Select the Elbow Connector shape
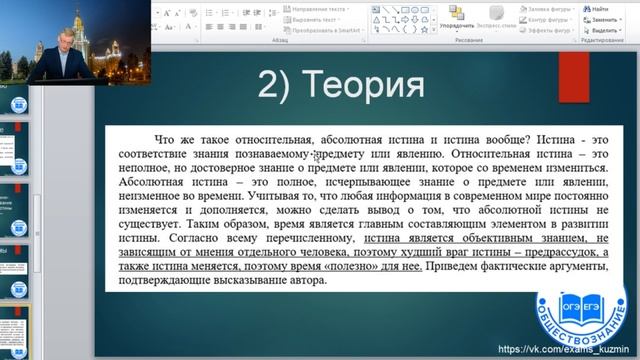The width and height of the screenshot is (640, 360). [x=386, y=20]
